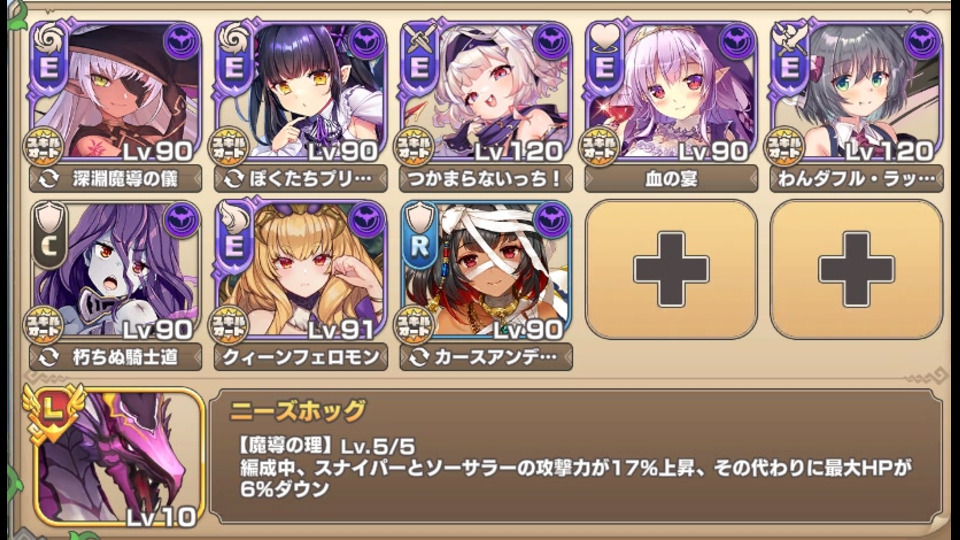The image size is (960, 540).
Task: Open the クィーンフェロモン skill label
Action: pyautogui.click(x=301, y=357)
